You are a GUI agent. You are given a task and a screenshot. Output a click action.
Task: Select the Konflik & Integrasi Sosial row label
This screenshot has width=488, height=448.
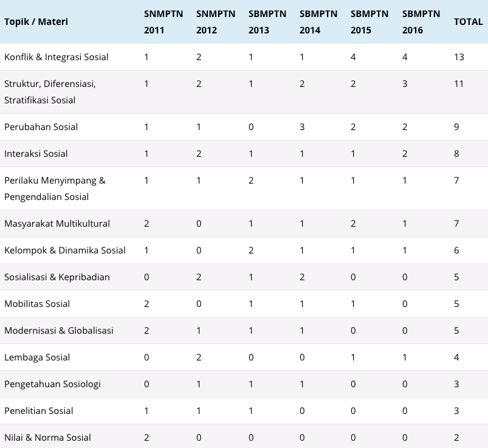tap(57, 57)
